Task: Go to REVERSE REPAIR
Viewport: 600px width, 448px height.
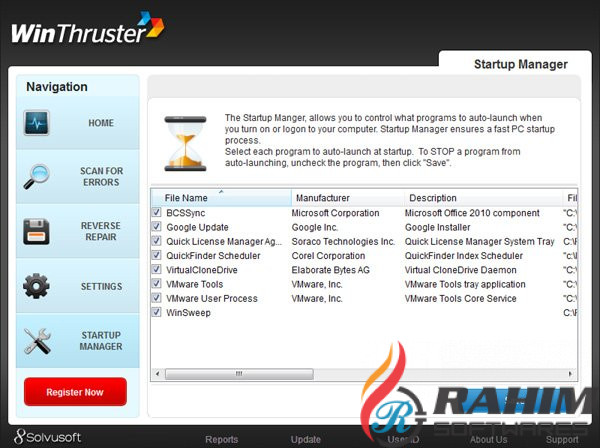Action: (x=78, y=231)
